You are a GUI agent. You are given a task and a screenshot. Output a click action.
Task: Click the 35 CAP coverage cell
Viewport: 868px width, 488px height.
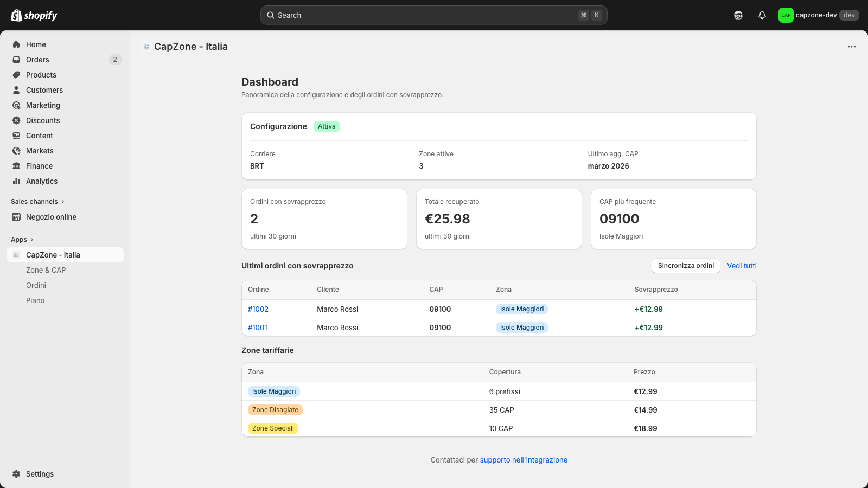point(502,410)
